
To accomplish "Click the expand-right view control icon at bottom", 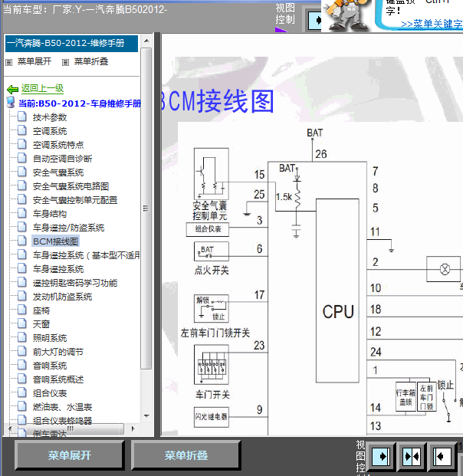I will click(381, 456).
